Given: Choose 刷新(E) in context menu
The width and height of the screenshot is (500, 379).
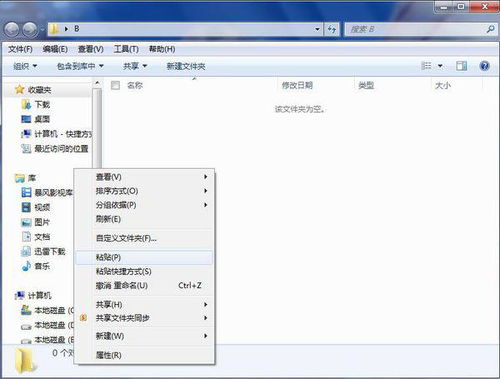Looking at the screenshot, I should pyautogui.click(x=144, y=219).
